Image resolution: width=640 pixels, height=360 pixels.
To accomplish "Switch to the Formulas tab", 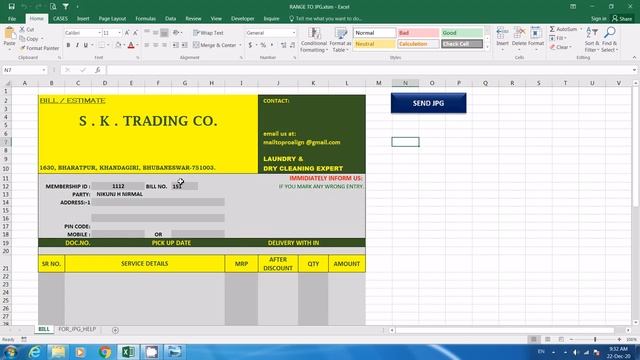I will (145, 18).
